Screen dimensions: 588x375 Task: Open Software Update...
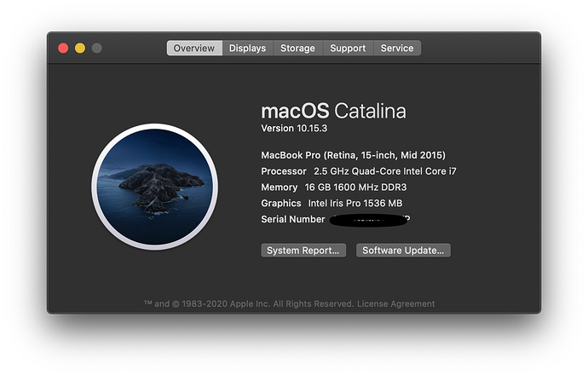[x=403, y=251]
